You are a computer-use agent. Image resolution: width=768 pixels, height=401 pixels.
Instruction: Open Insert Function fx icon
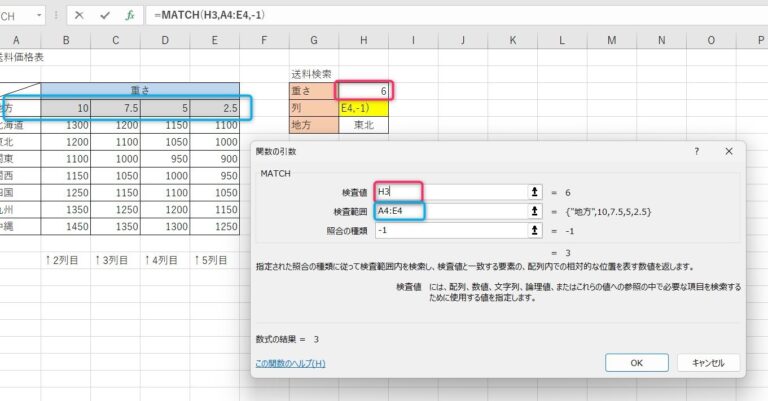(129, 16)
